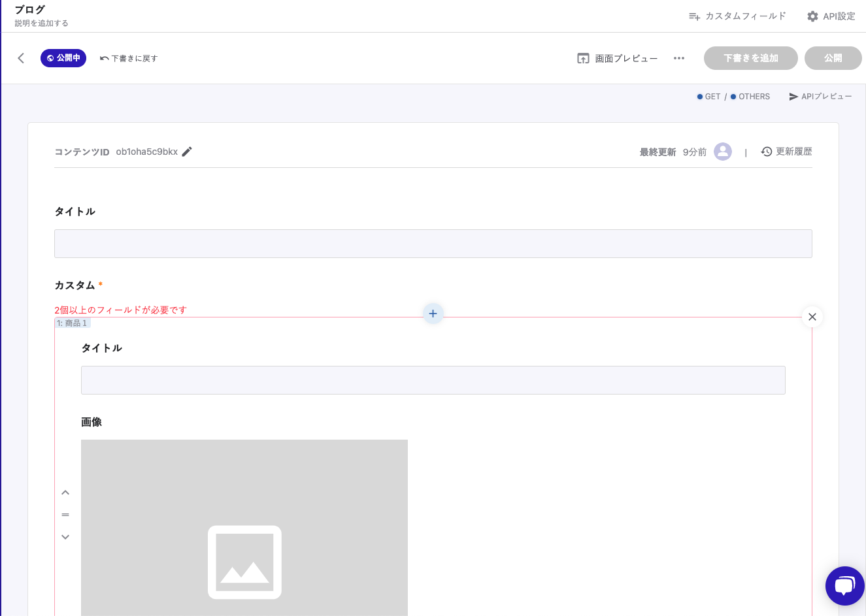Screen dimensions: 866x616
Task: Open the APIプレビュー panel
Action: (x=820, y=97)
